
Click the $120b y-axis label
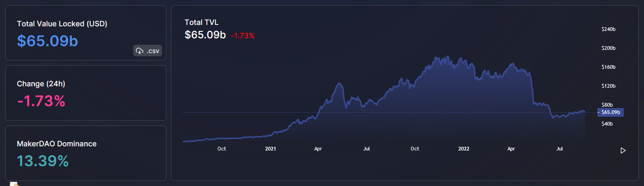(609, 86)
